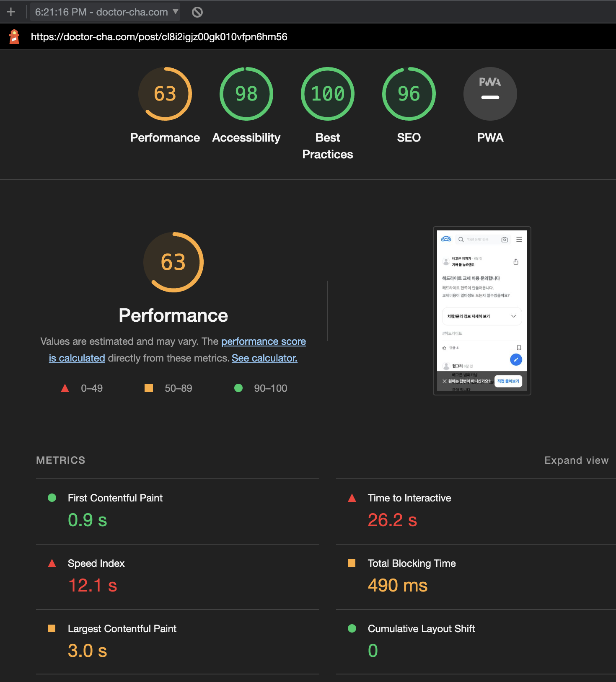Click the red triangle 0–49 legend icon

(65, 388)
